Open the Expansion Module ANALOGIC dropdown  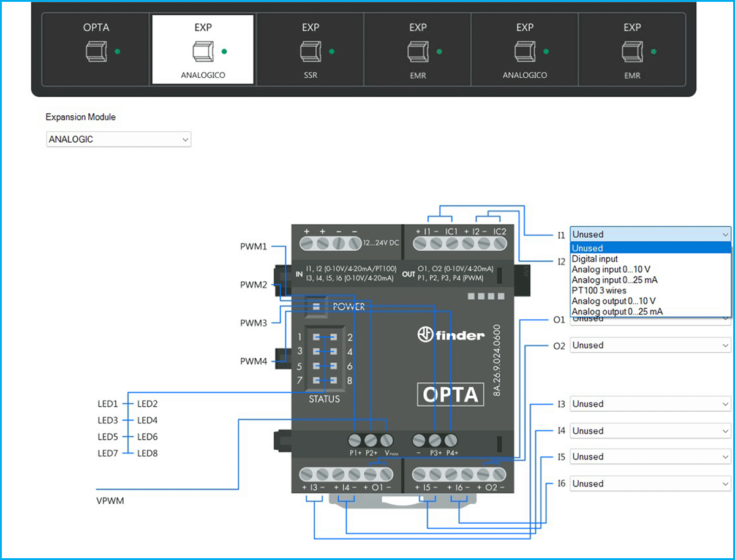tap(119, 140)
